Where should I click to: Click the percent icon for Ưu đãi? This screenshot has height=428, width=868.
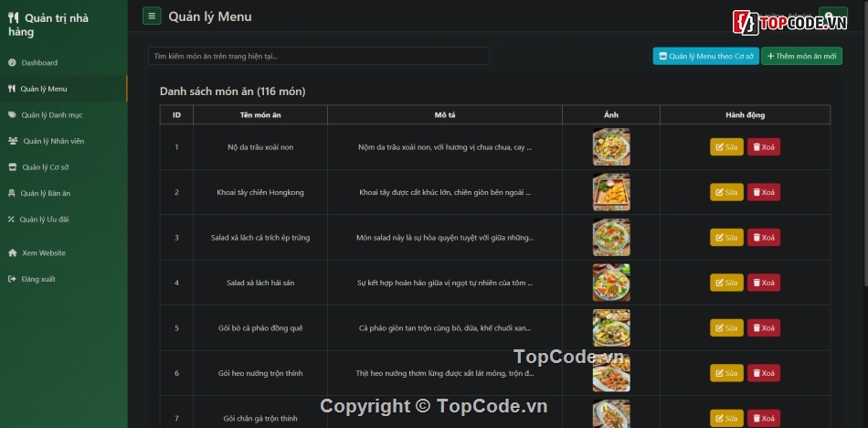click(11, 219)
